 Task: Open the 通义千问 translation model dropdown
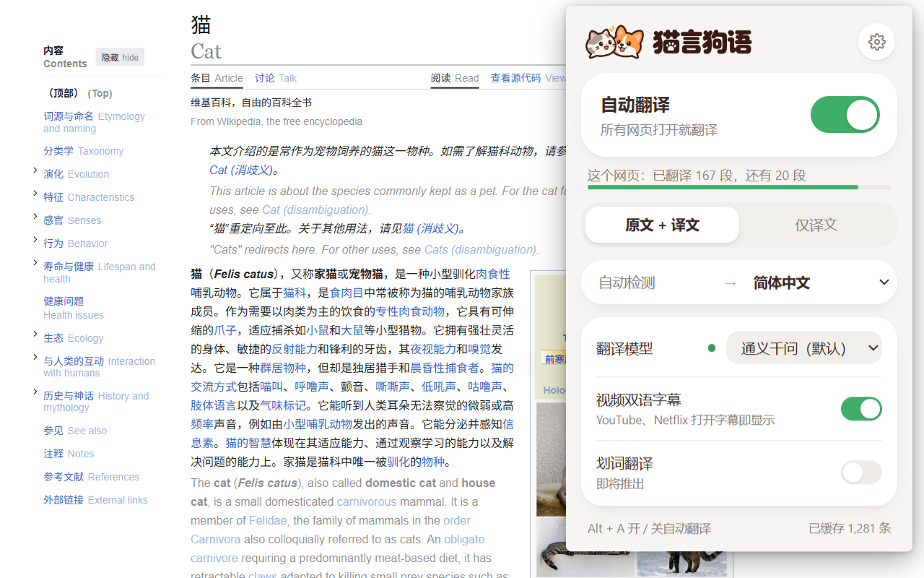[803, 348]
